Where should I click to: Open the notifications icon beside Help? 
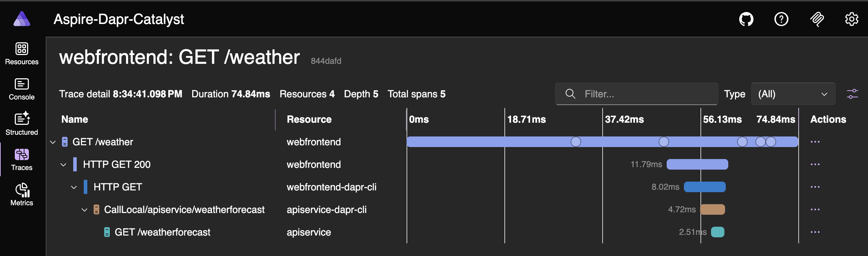[x=817, y=19]
